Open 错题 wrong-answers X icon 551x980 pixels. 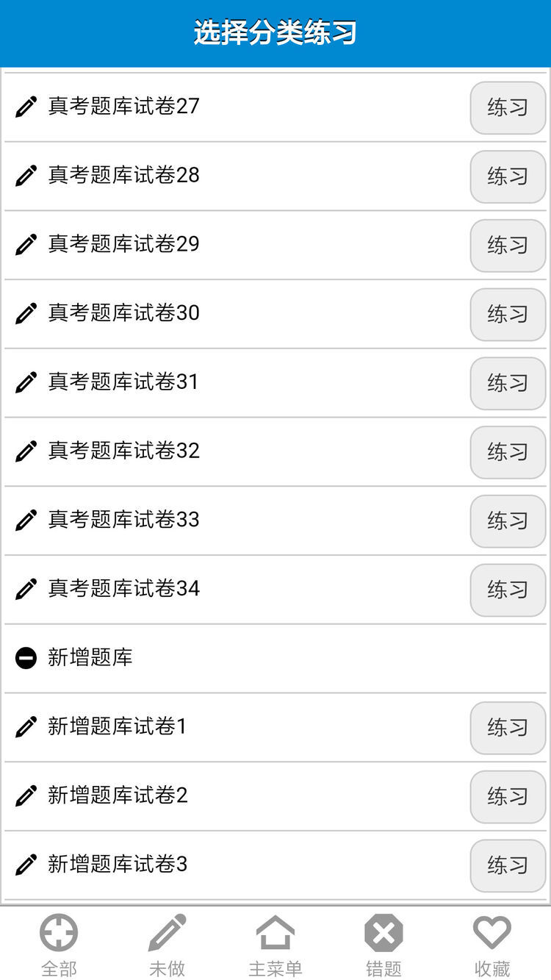[383, 933]
